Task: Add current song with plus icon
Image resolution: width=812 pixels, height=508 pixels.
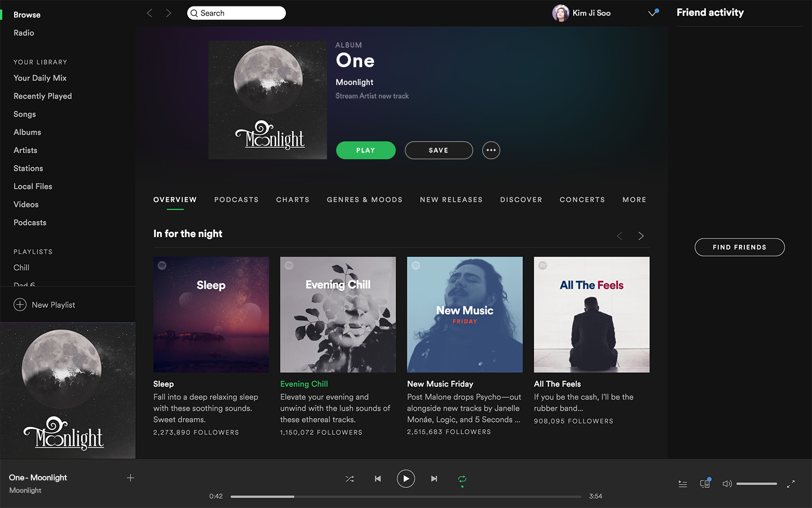Action: tap(130, 478)
